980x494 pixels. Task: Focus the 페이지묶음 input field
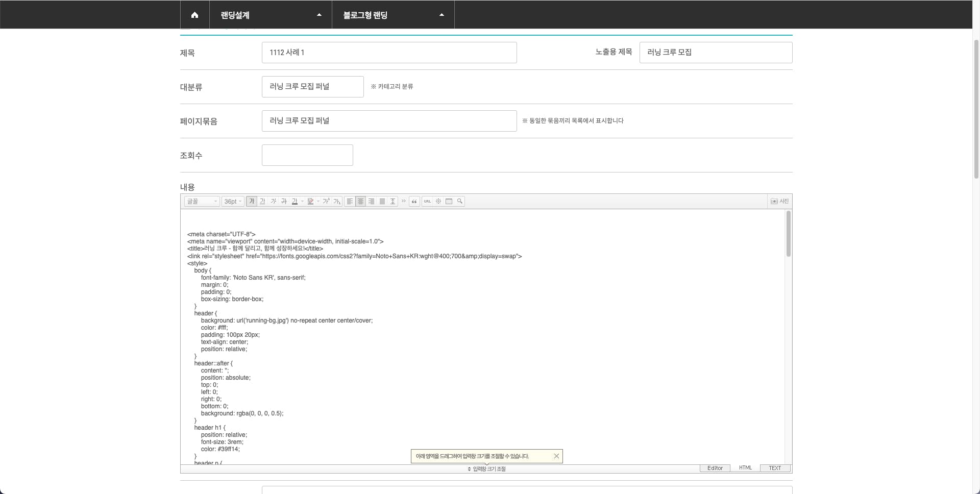(x=389, y=121)
